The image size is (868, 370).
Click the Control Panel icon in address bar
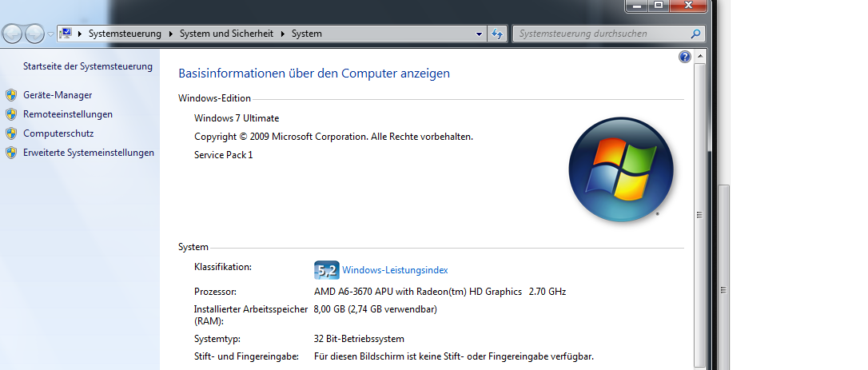66,34
